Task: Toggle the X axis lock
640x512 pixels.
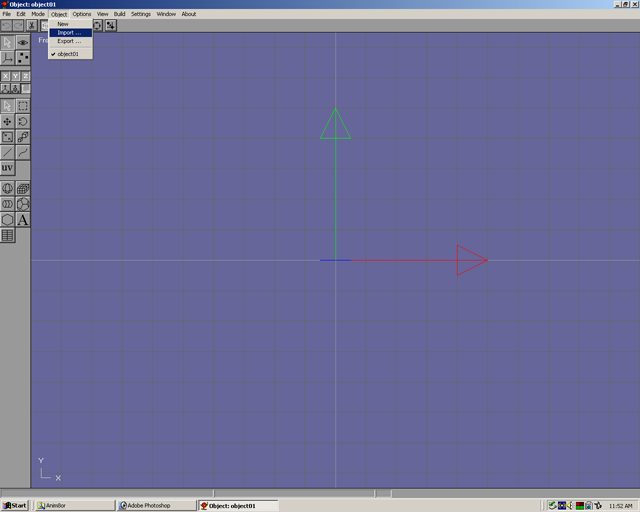Action: [5, 76]
